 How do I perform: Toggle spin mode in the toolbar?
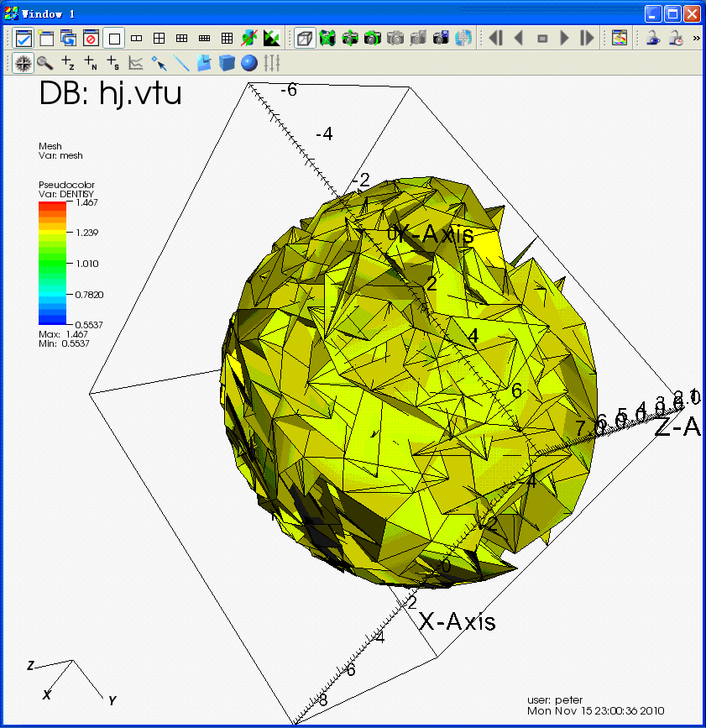[x=464, y=38]
